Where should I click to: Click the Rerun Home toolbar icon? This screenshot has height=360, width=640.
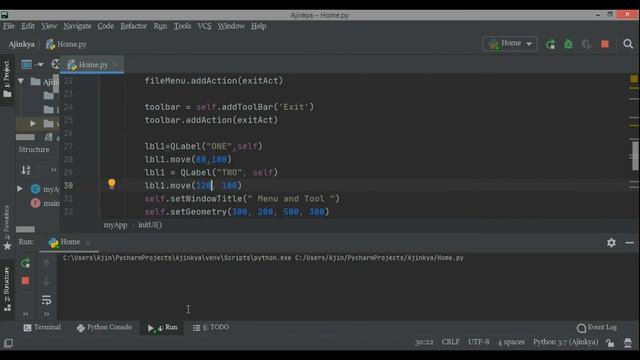[x=550, y=44]
